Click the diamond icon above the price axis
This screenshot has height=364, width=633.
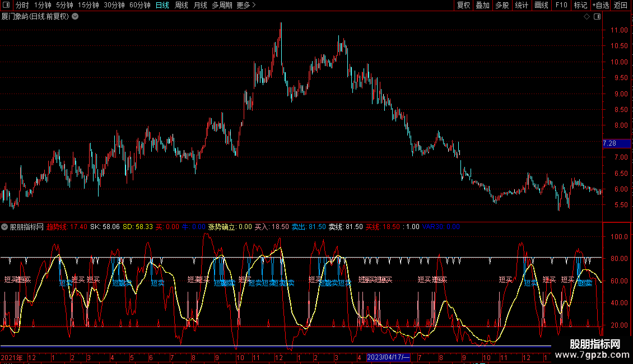586,17
